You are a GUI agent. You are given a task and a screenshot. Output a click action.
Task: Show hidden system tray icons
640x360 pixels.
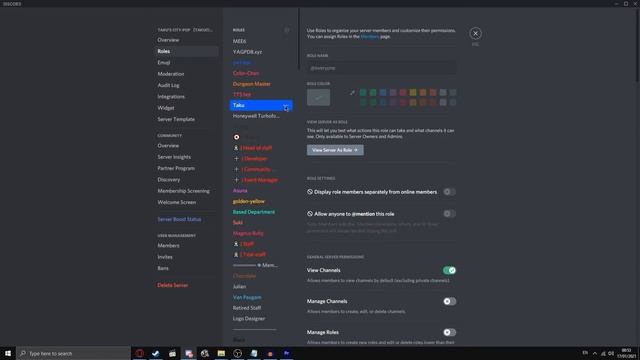click(x=595, y=353)
